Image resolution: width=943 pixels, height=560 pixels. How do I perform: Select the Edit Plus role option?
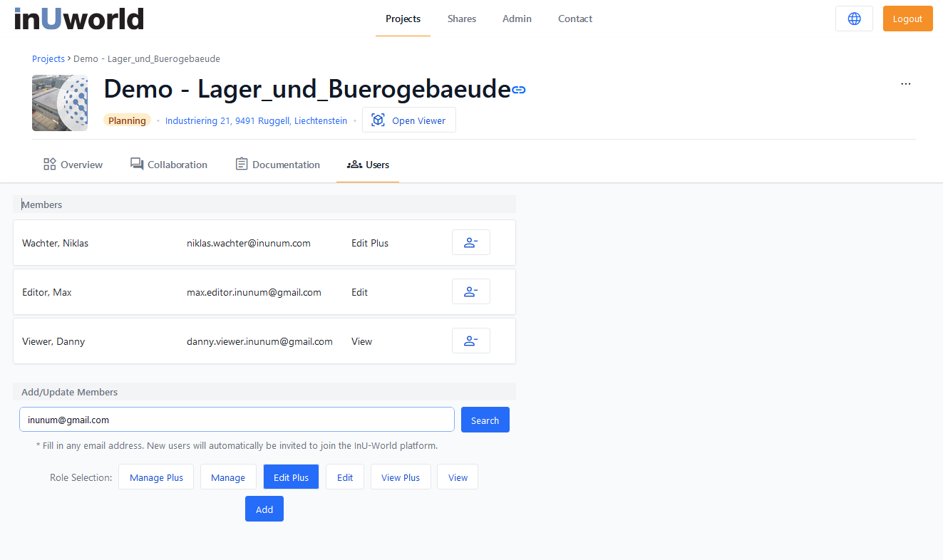click(291, 477)
